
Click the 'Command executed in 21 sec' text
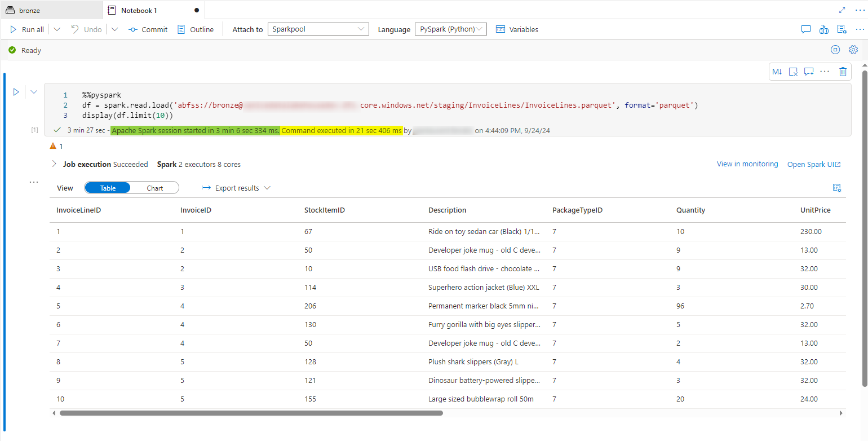point(342,130)
